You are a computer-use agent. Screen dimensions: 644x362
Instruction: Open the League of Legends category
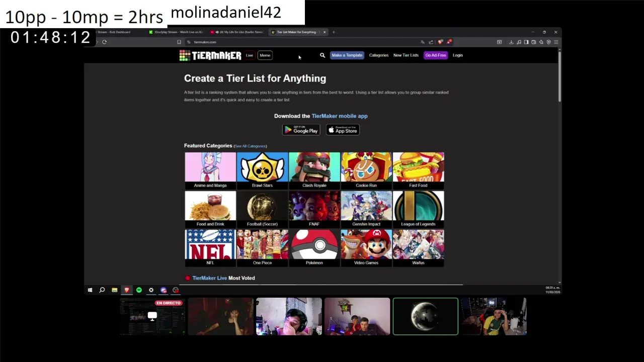point(418,209)
